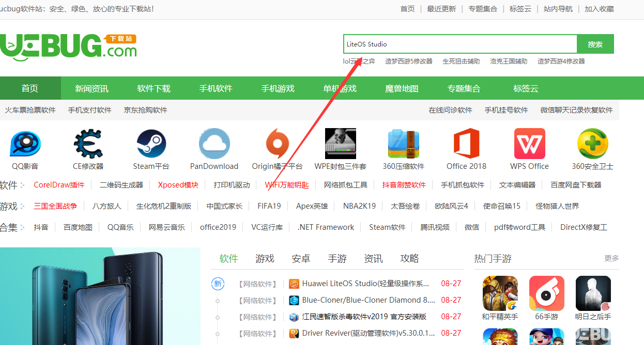Click 生化危机2重制版 link
Viewport: 644px width, 345px height.
(164, 206)
